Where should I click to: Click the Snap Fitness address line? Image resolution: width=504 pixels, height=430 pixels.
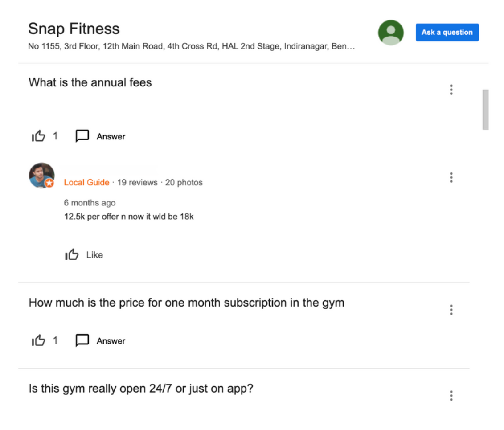coord(191,46)
